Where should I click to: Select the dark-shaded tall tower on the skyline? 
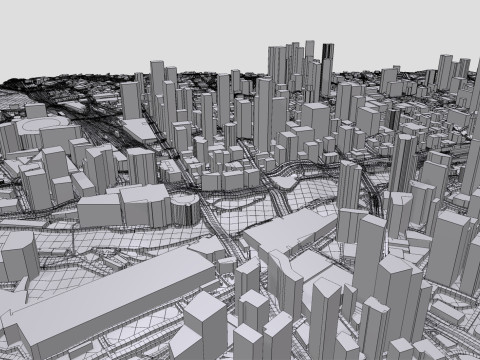click(x=327, y=70)
